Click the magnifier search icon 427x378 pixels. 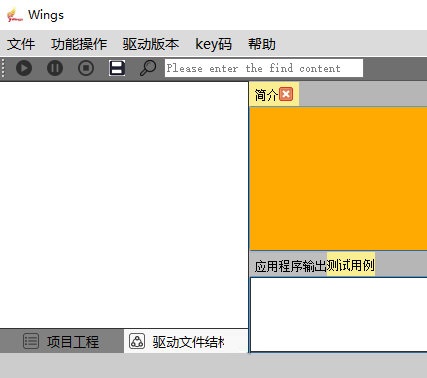[148, 68]
